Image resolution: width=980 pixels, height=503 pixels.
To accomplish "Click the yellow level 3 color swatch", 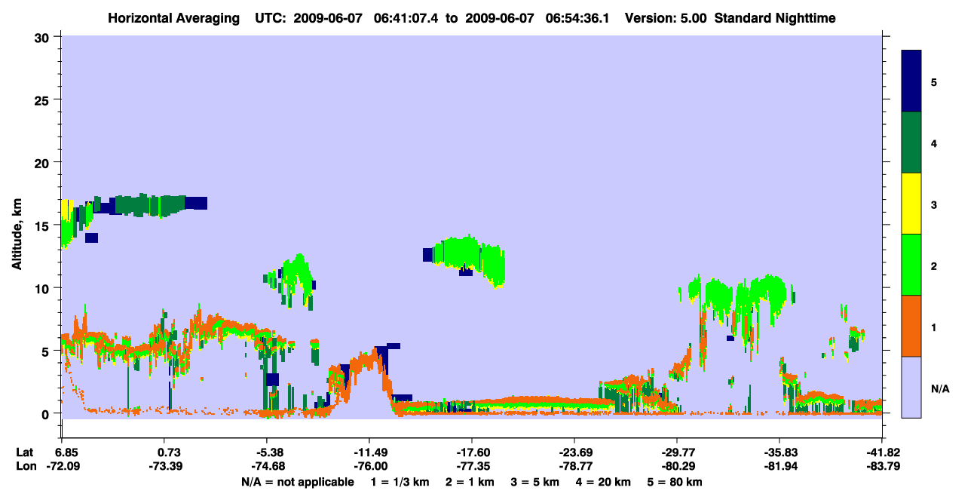I will pyautogui.click(x=911, y=204).
